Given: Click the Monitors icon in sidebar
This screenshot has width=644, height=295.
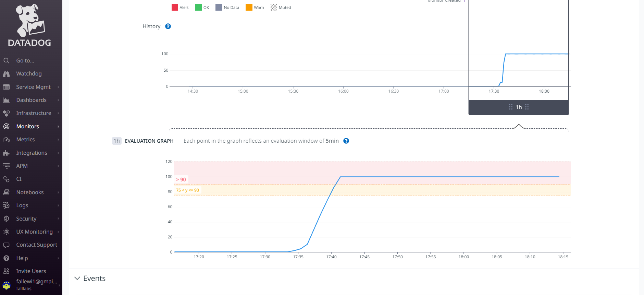Looking at the screenshot, I should click(6, 127).
